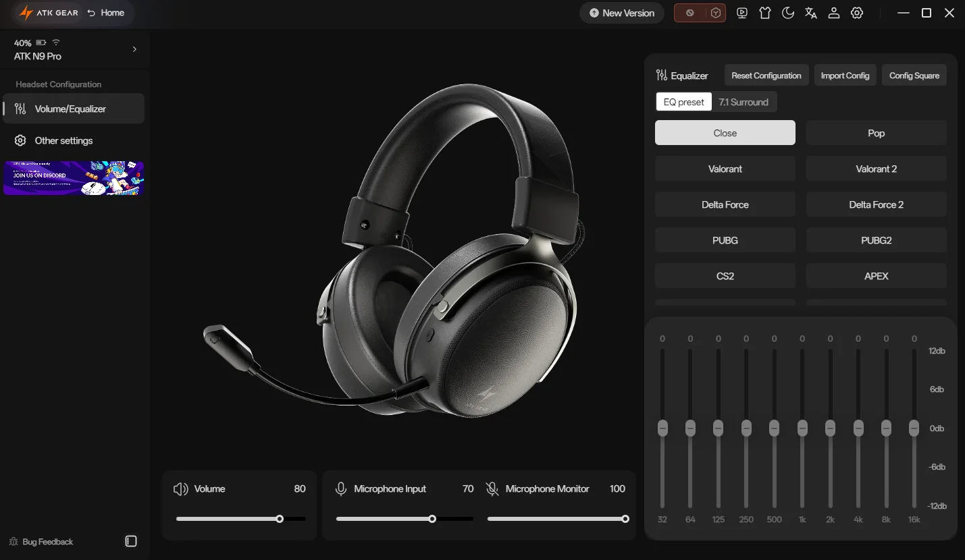Image resolution: width=965 pixels, height=560 pixels.
Task: Expand the ATK N9 Pro device chevron
Action: (x=134, y=49)
